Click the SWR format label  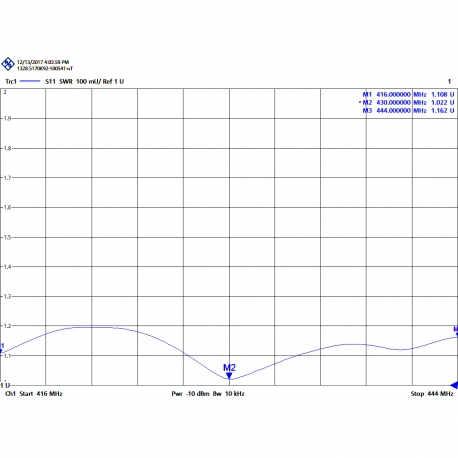[x=66, y=81]
